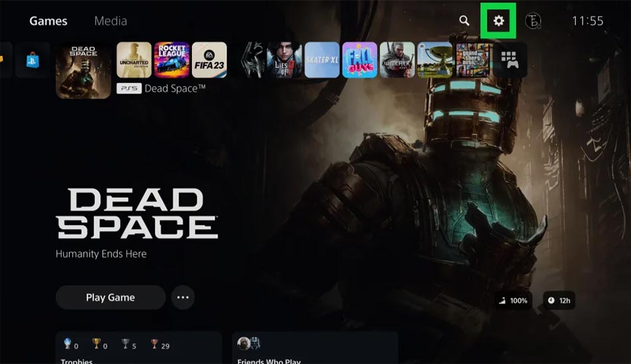Click the 12h play time badge

tap(559, 300)
